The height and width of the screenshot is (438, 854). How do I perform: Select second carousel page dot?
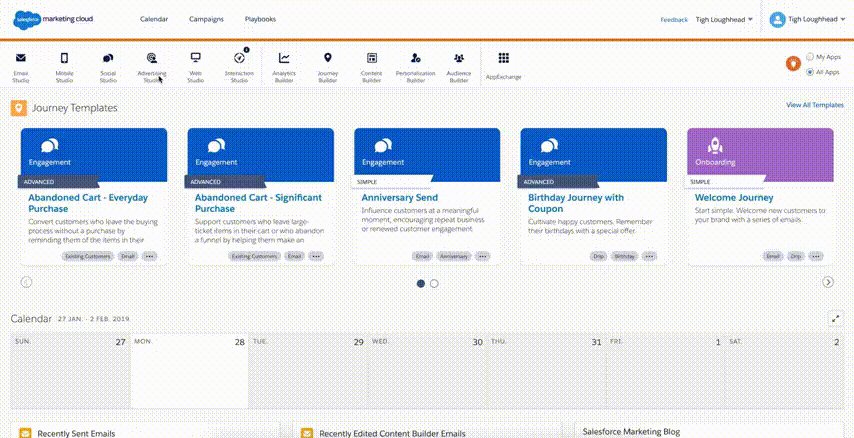pyautogui.click(x=434, y=283)
